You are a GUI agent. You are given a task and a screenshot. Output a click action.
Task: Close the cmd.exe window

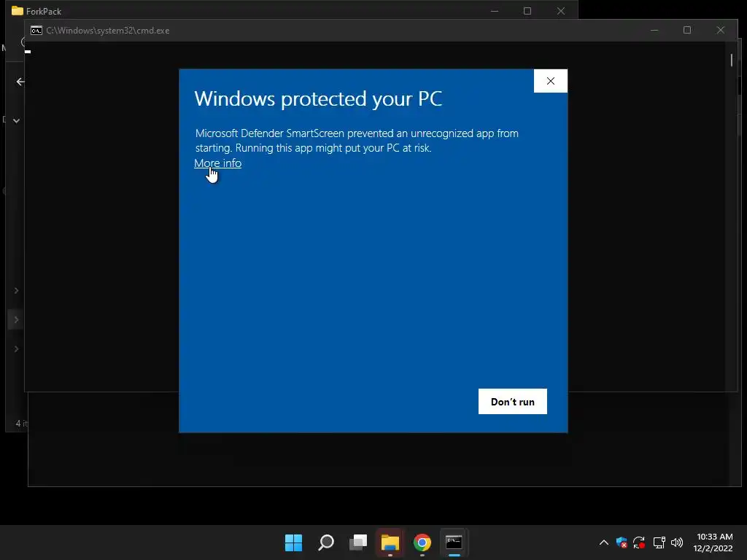(x=720, y=31)
